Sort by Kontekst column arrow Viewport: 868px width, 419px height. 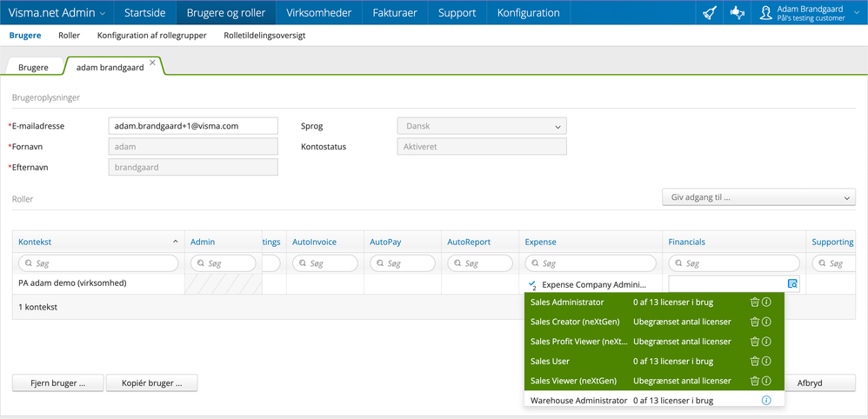point(176,242)
